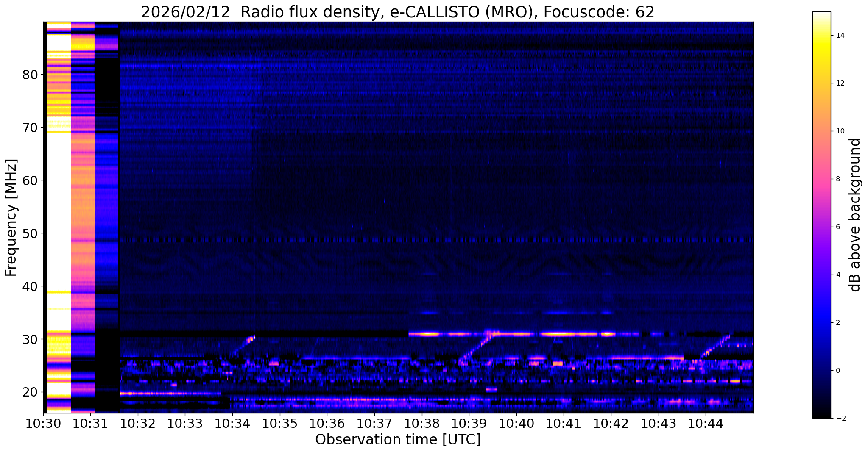Click the colorbar tick label 4
The height and width of the screenshot is (452, 868).
point(837,275)
